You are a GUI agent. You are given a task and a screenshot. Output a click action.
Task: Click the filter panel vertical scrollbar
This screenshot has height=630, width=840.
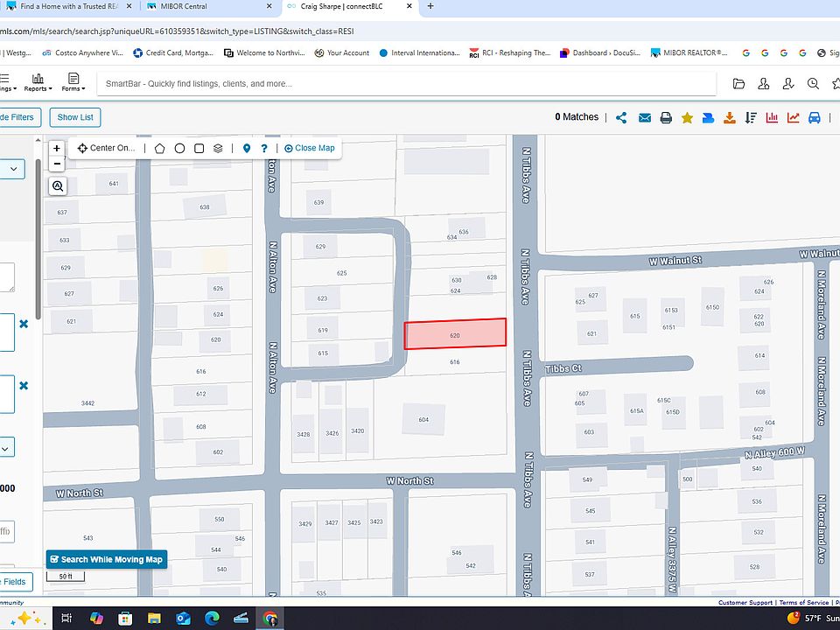38,238
